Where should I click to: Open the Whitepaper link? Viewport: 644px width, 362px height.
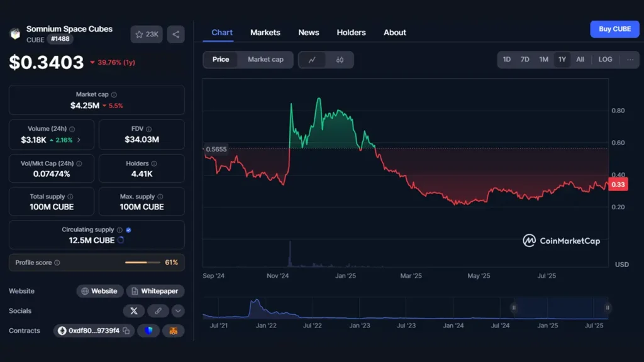[155, 291]
